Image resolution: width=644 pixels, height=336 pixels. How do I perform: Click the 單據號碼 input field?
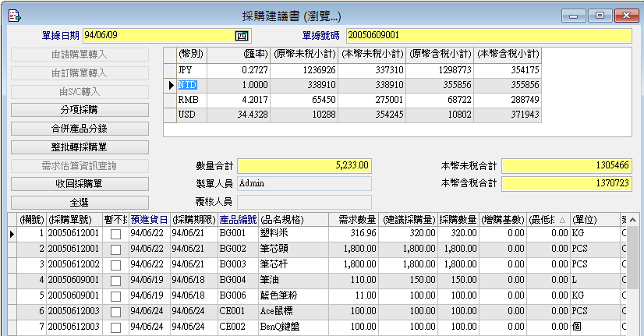pyautogui.click(x=487, y=35)
